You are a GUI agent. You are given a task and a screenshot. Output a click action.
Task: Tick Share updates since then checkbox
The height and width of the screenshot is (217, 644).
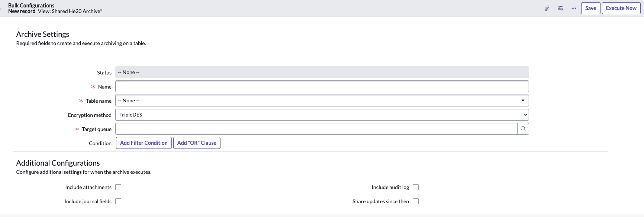pyautogui.click(x=416, y=201)
